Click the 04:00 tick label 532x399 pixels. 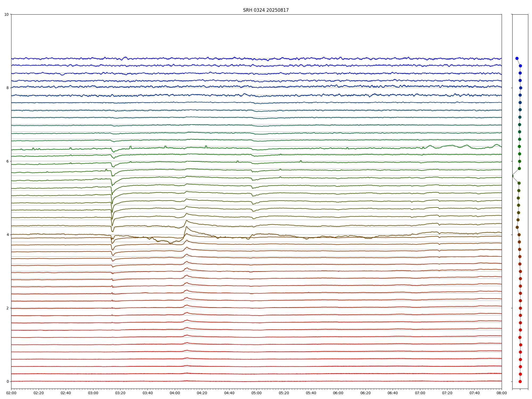click(175, 393)
